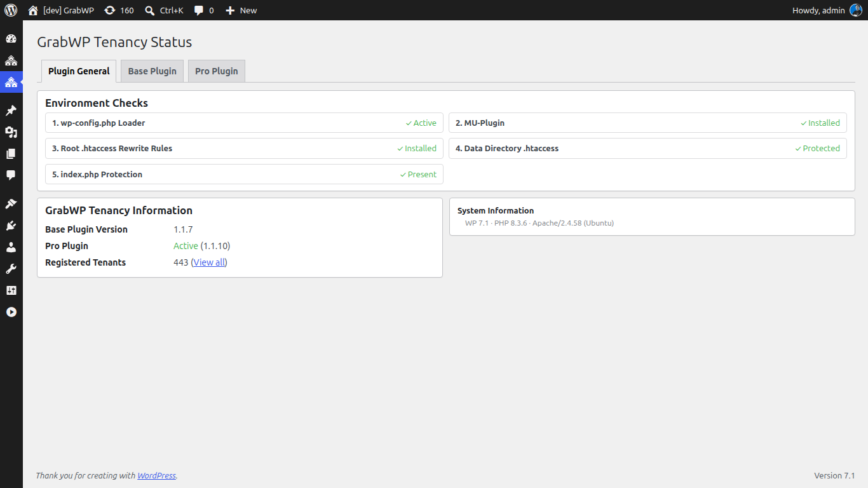Click the Pro Plugin label in tenancy information
Viewport: 868px width, 488px height.
67,246
